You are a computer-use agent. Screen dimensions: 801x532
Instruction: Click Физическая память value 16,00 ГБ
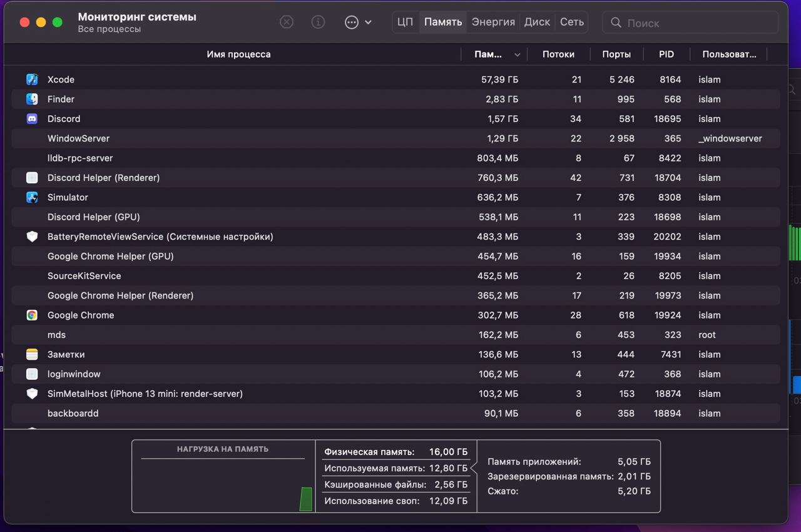[x=448, y=452]
